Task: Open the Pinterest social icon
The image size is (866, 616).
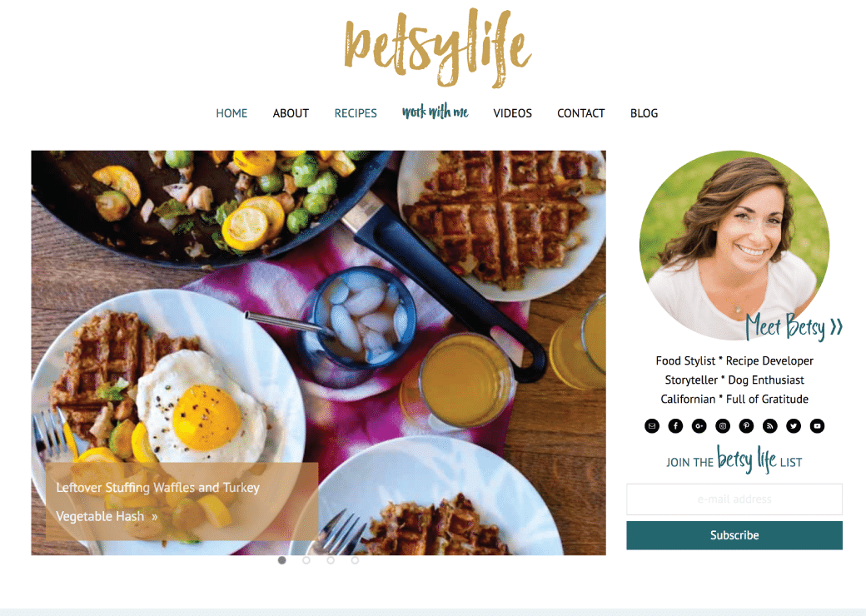Action: 747,426
